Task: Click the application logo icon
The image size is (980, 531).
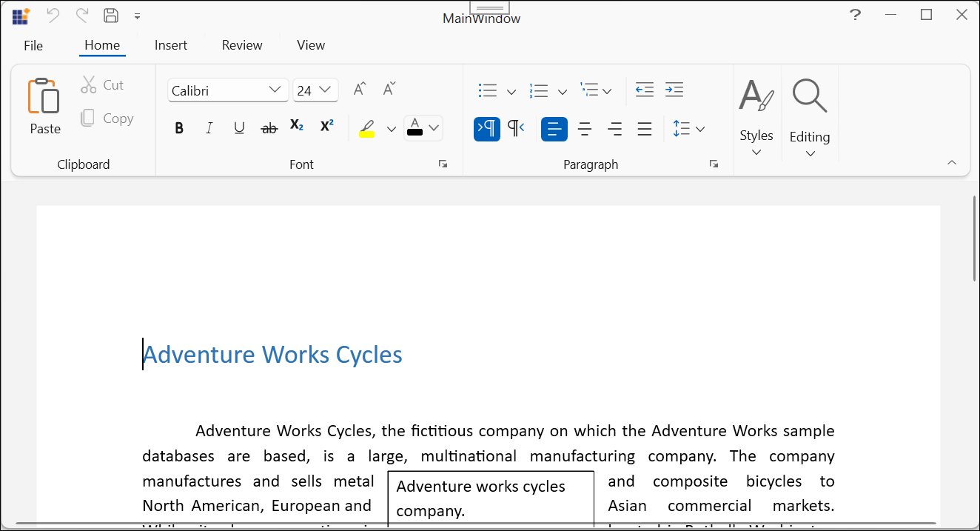Action: click(21, 16)
